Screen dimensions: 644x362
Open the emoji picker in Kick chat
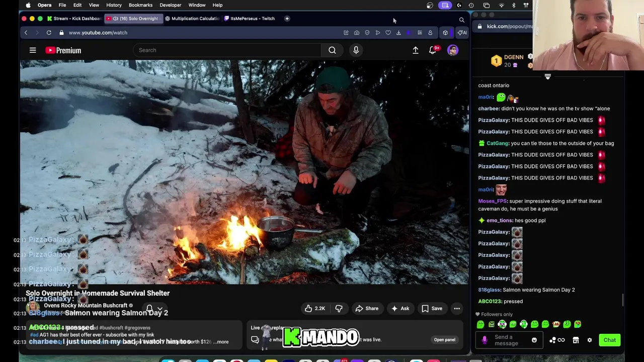(534, 340)
